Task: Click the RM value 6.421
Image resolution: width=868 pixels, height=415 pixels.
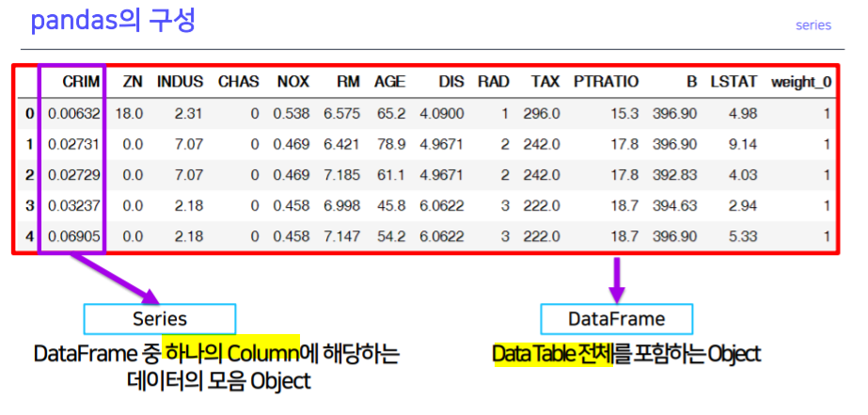Action: (x=342, y=145)
